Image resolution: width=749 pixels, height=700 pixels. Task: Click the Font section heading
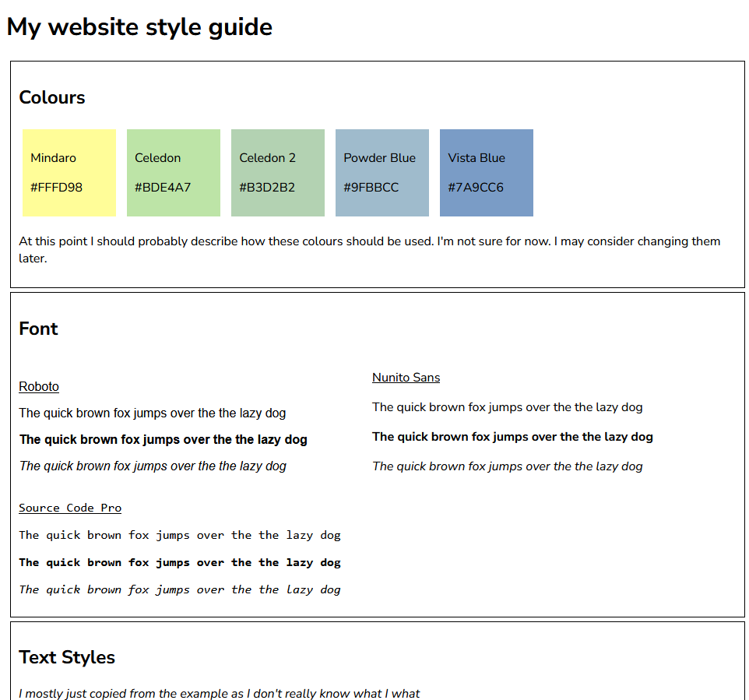point(38,329)
